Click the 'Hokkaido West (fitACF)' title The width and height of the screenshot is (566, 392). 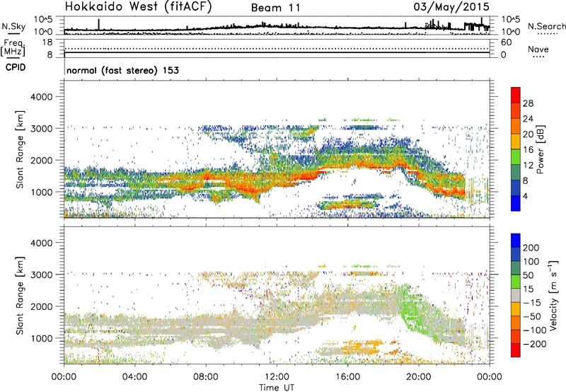tap(138, 7)
